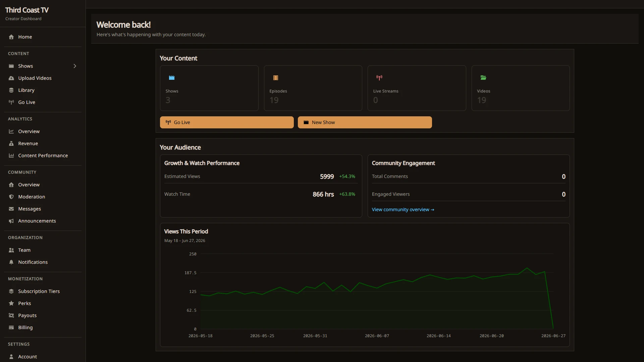The height and width of the screenshot is (362, 644).
Task: Click the +63.8% watch time change
Action: click(x=347, y=194)
